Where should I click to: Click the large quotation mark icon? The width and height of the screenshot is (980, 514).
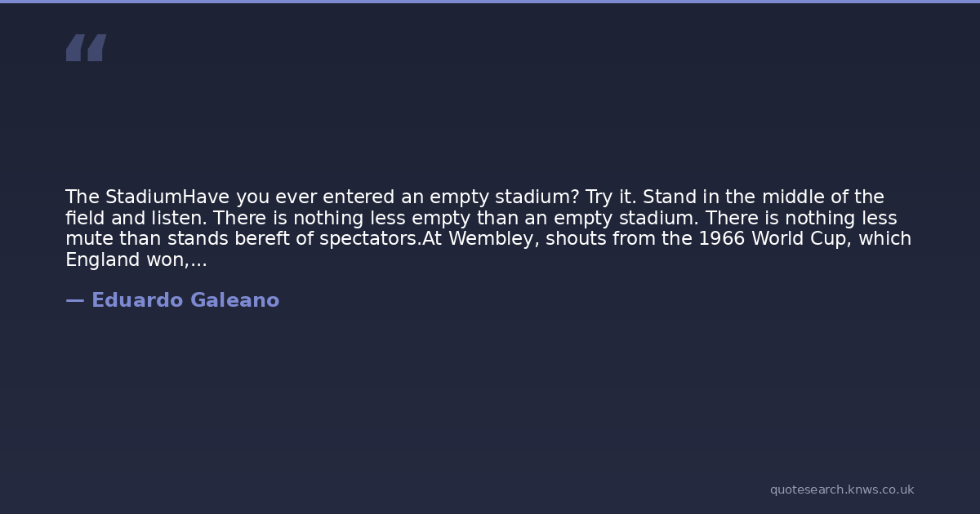coord(86,48)
